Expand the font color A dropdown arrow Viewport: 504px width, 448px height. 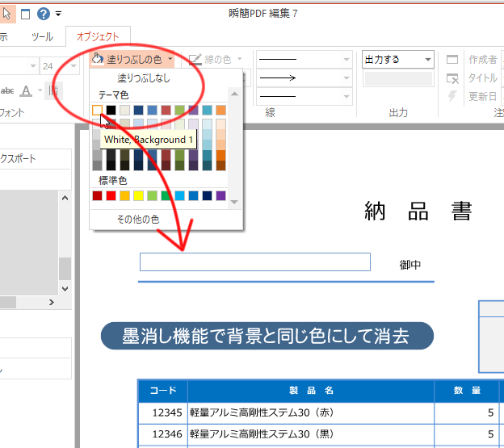click(40, 90)
